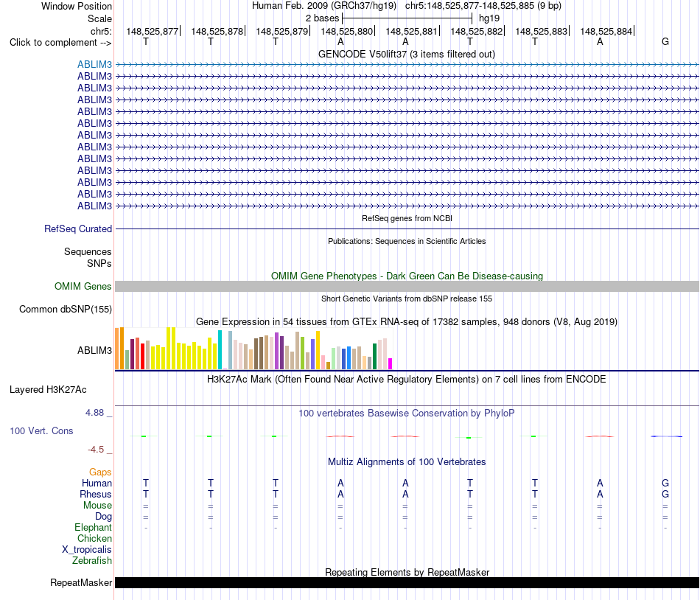This screenshot has height=600, width=700.
Task: Click position label 148,525,878 in the ruler
Action: point(217,31)
